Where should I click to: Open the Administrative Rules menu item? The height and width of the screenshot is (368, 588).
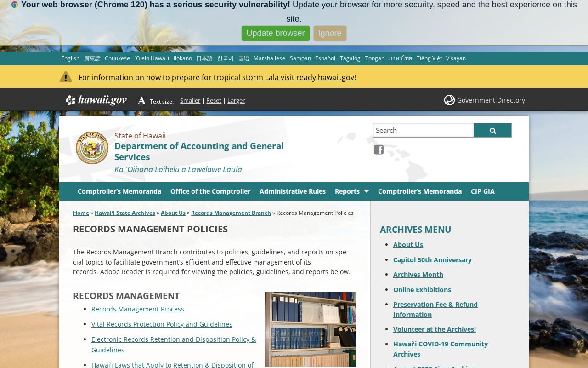tap(293, 191)
